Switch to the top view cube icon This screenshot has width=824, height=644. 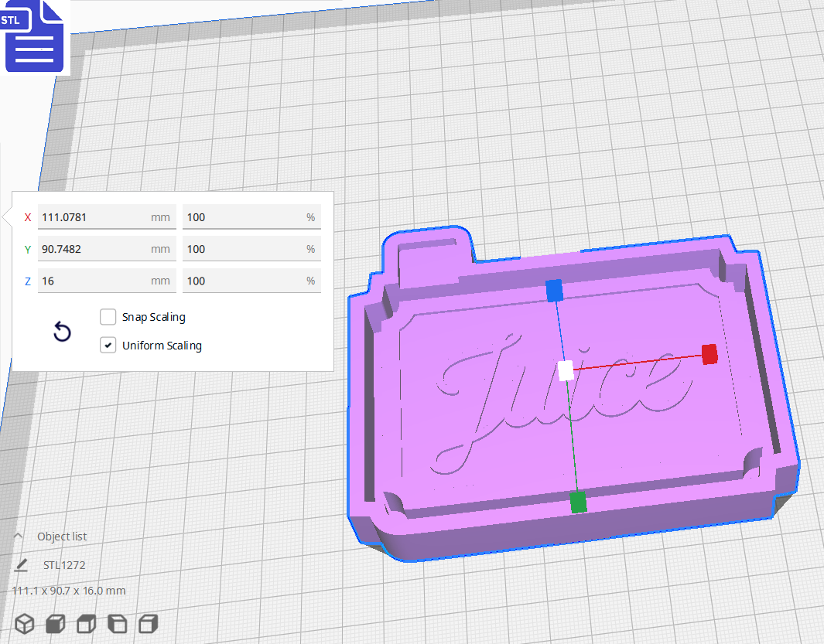86,623
